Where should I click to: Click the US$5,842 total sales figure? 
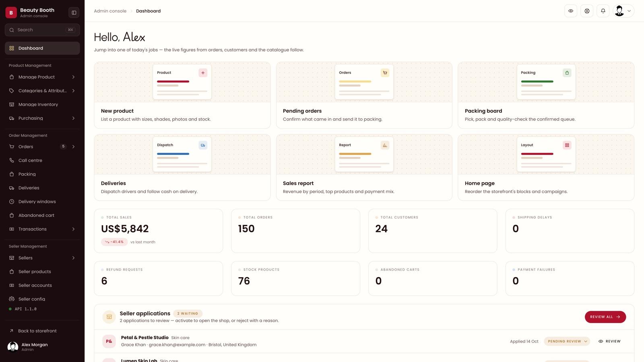pos(125,229)
